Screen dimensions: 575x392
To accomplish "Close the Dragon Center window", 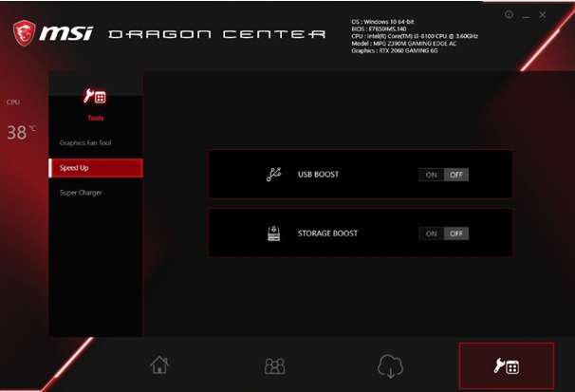I will [x=543, y=14].
